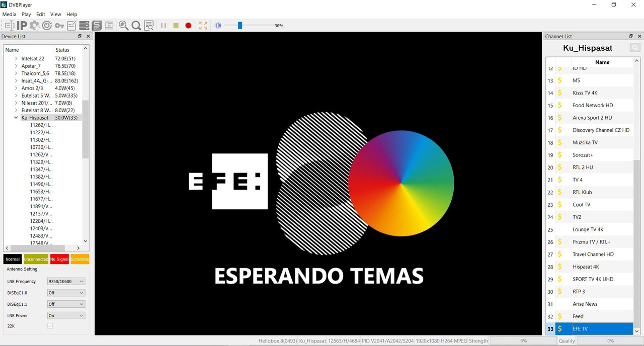The height and width of the screenshot is (346, 644).
Task: Toggle fullscreen with the orange arrows icon
Action: click(x=203, y=25)
